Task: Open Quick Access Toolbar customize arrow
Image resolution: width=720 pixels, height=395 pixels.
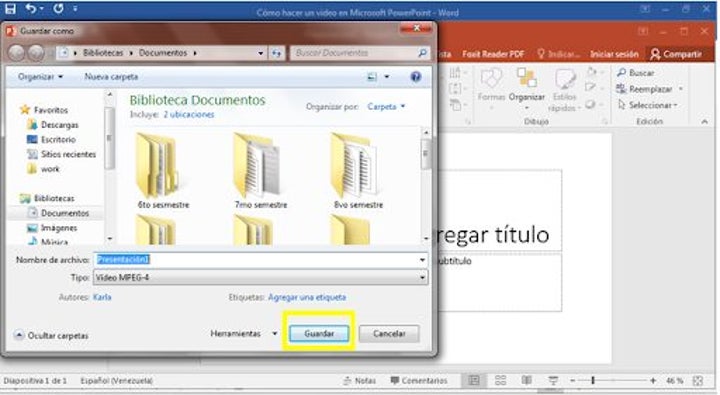Action: pos(75,8)
